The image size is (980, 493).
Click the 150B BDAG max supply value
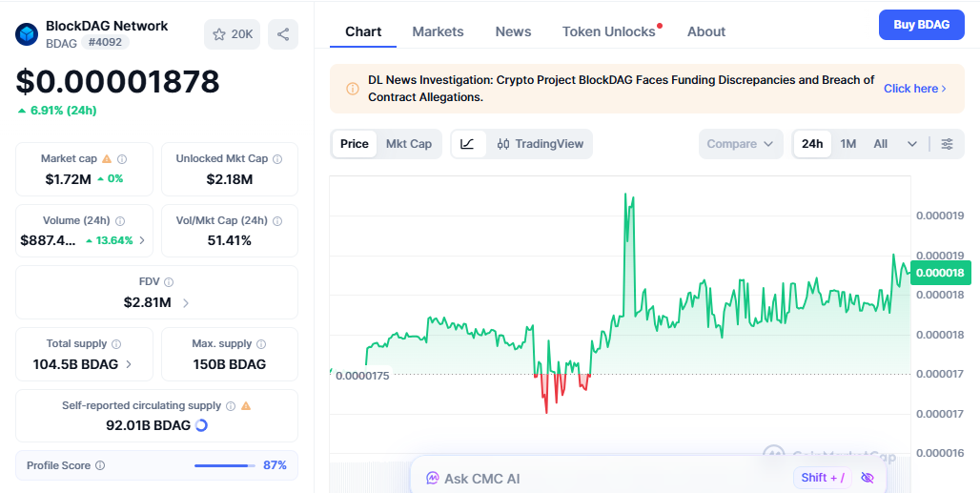(x=230, y=364)
